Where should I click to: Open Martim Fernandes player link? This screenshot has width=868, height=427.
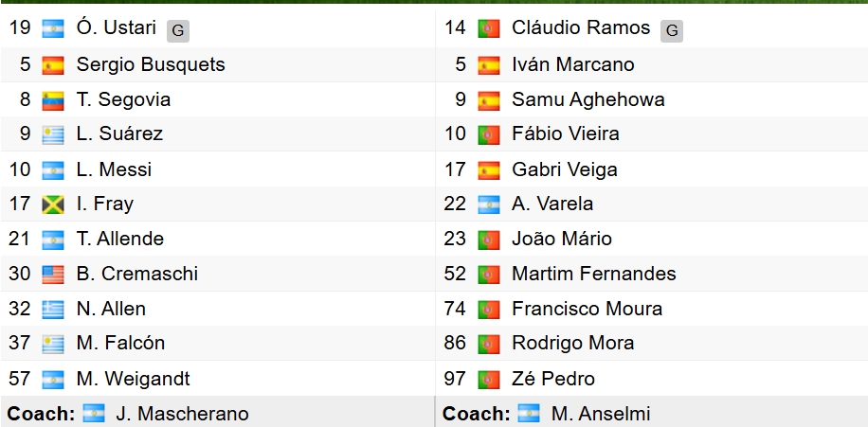point(593,274)
